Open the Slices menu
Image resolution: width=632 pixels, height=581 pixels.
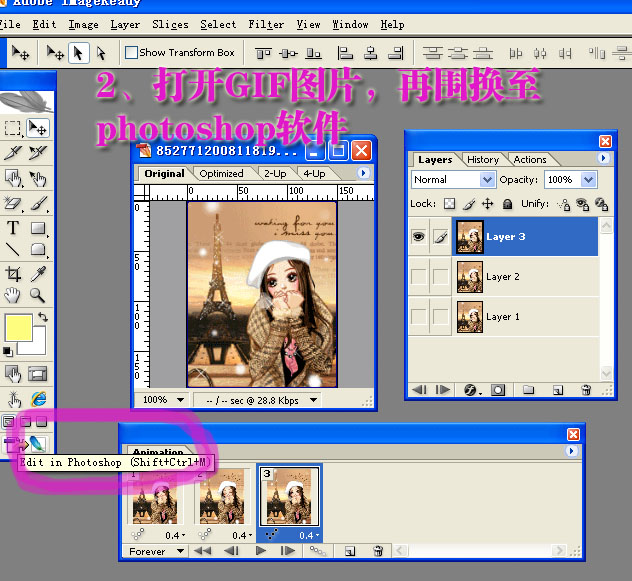point(170,25)
